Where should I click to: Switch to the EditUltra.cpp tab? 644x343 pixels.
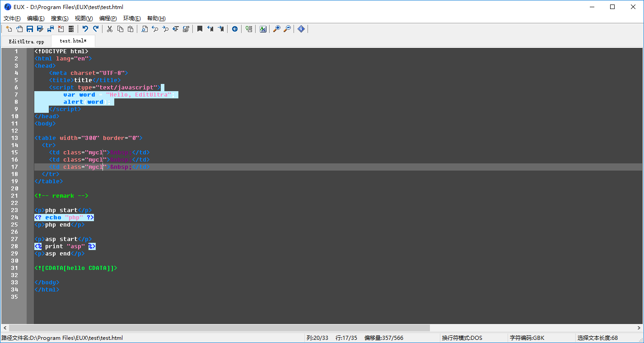[x=26, y=42]
